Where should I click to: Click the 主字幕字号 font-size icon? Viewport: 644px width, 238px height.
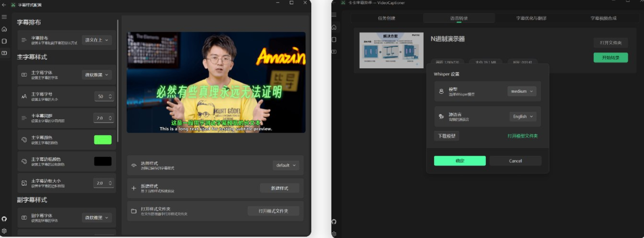coord(24,97)
